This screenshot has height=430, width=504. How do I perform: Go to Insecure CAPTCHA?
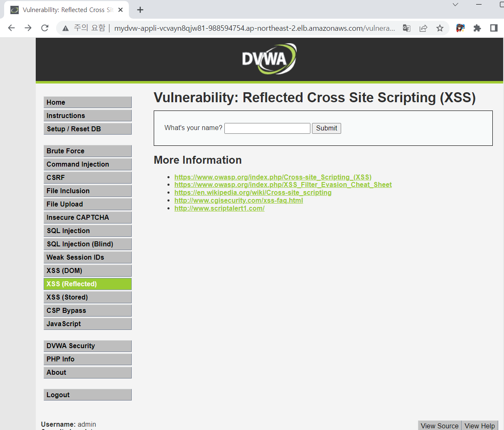click(x=88, y=217)
